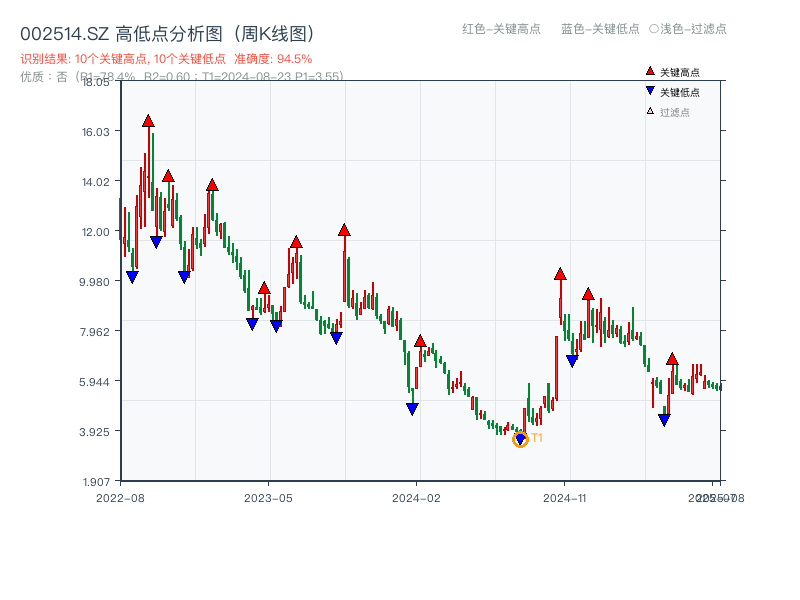Screen dimensions: 800x600
Task: Click the blue arrow below the 2022-08 peaks
Action: point(131,276)
